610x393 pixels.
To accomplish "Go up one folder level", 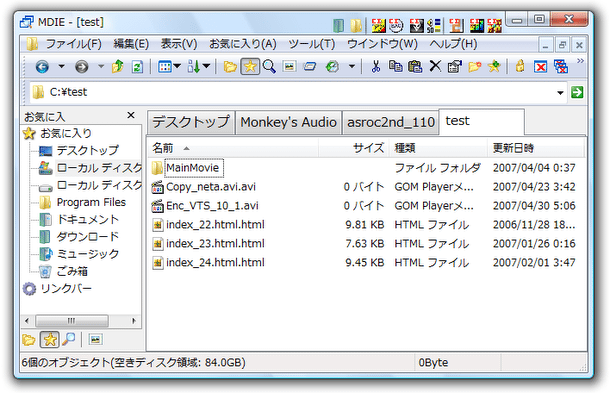I will pyautogui.click(x=117, y=67).
